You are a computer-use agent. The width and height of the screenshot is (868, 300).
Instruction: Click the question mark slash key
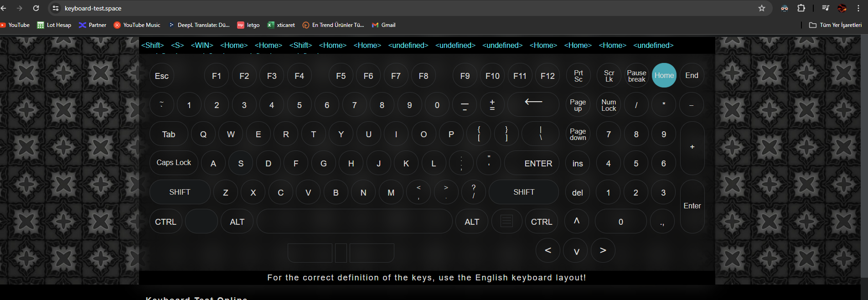tap(474, 192)
